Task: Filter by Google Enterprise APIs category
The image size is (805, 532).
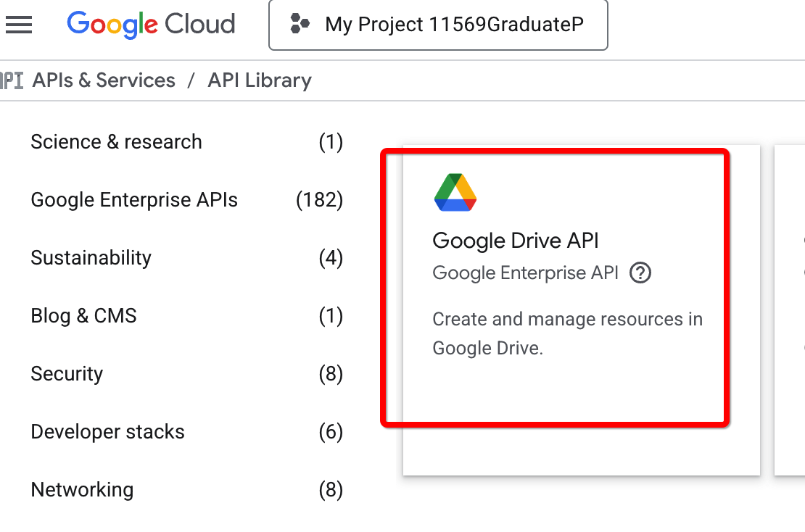Action: click(187, 200)
